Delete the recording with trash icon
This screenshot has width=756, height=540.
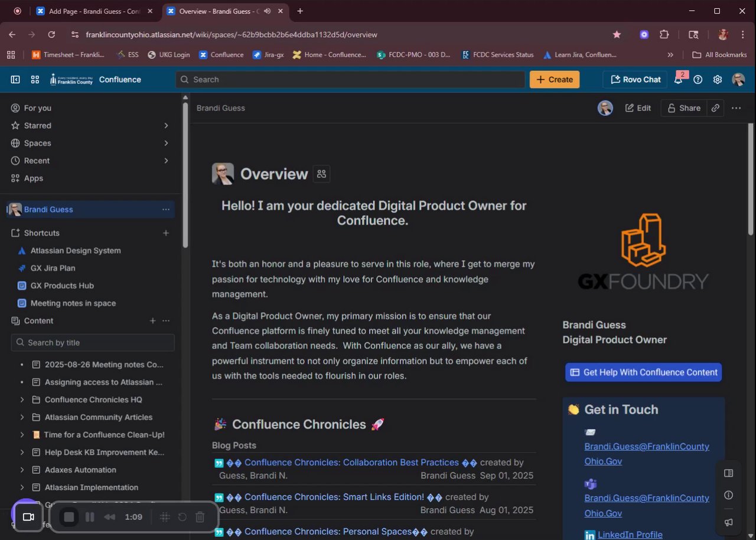click(x=200, y=517)
